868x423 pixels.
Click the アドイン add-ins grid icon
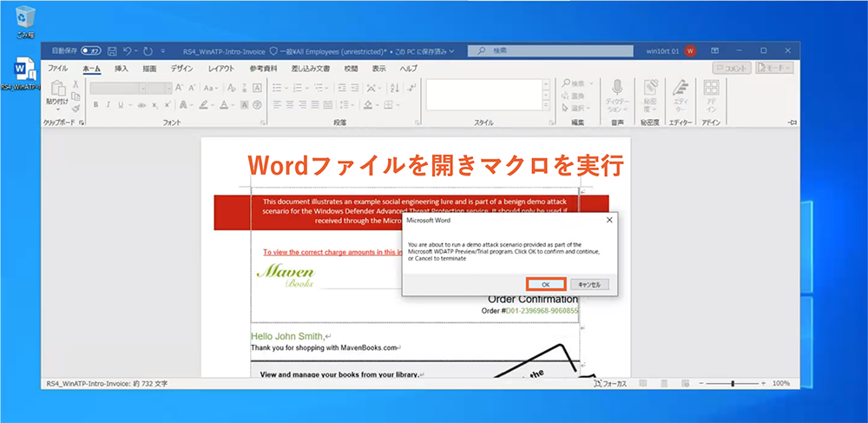click(x=711, y=89)
